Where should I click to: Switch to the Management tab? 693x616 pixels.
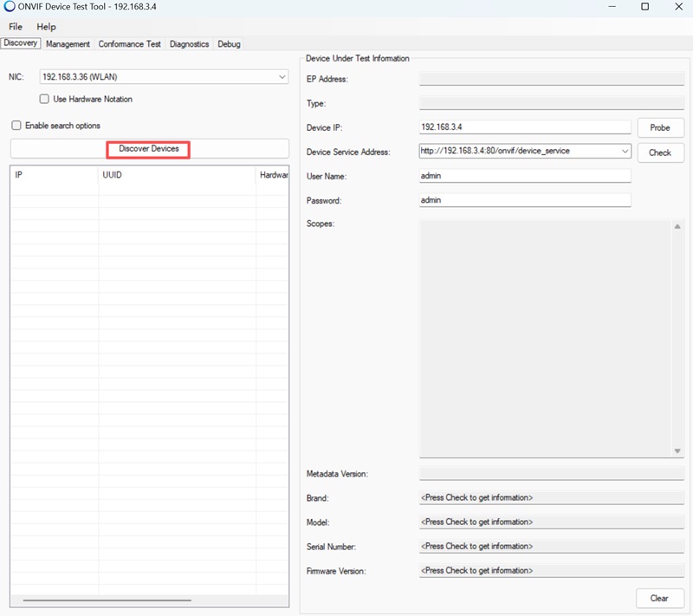tap(68, 44)
